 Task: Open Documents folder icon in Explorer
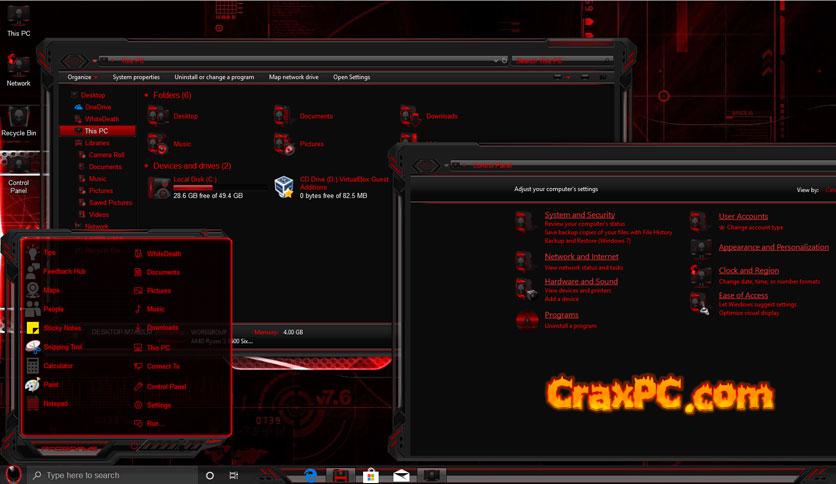point(283,116)
